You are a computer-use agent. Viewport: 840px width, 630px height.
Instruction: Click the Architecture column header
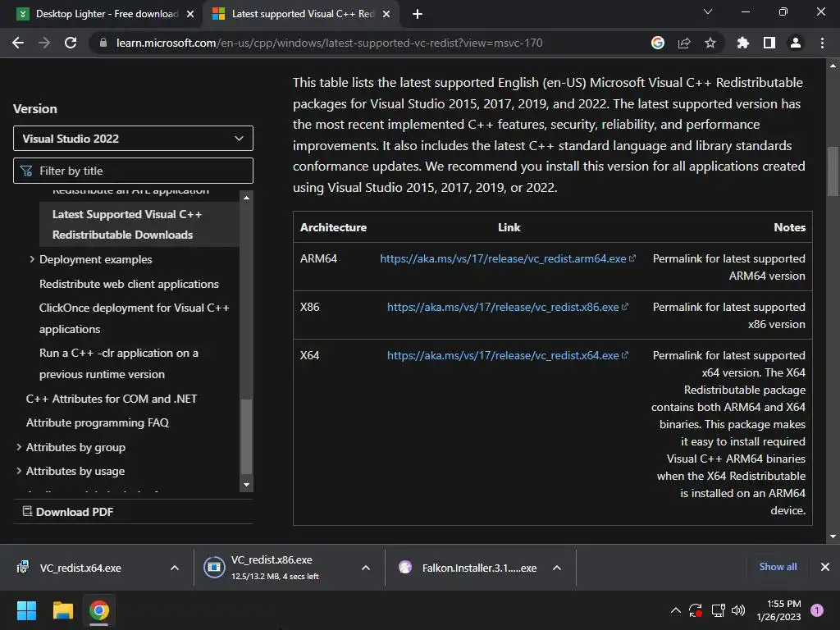tap(333, 227)
